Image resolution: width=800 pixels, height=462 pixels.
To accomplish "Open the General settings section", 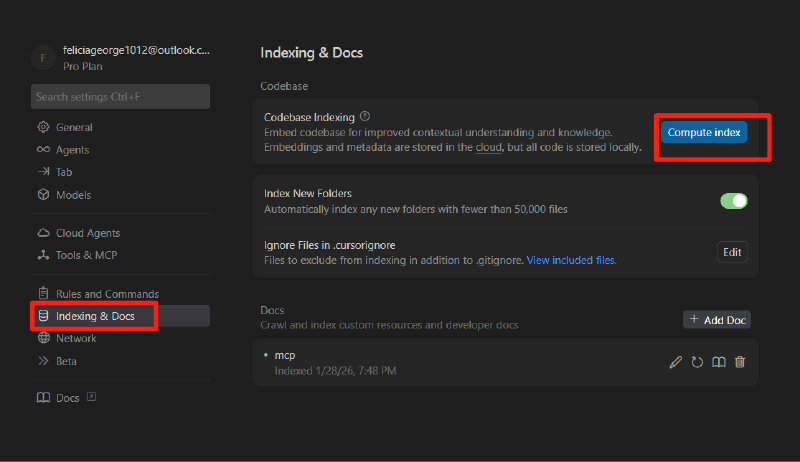I will (74, 128).
